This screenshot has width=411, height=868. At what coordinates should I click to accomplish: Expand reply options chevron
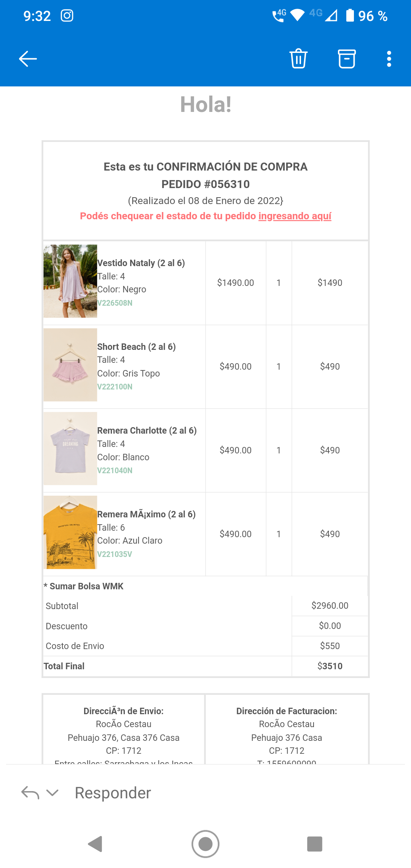point(52,793)
